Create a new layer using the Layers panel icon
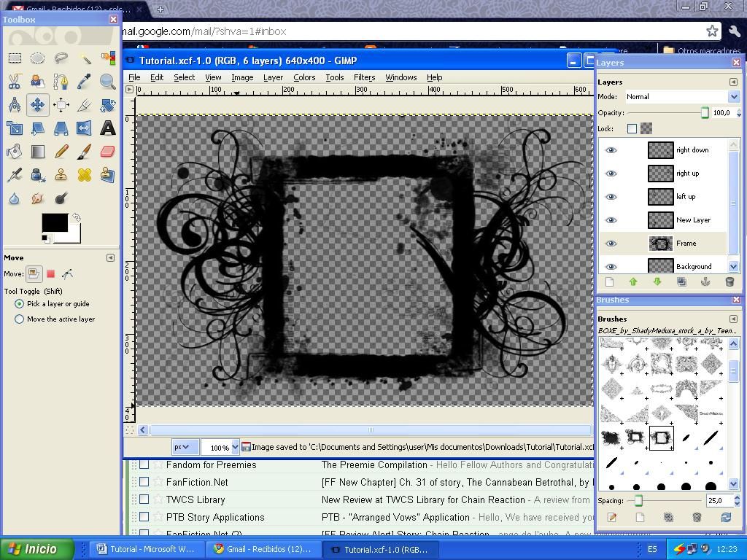 pos(609,281)
